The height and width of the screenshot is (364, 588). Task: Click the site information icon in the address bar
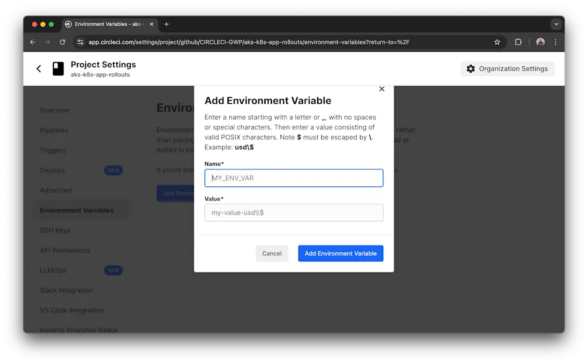point(80,42)
